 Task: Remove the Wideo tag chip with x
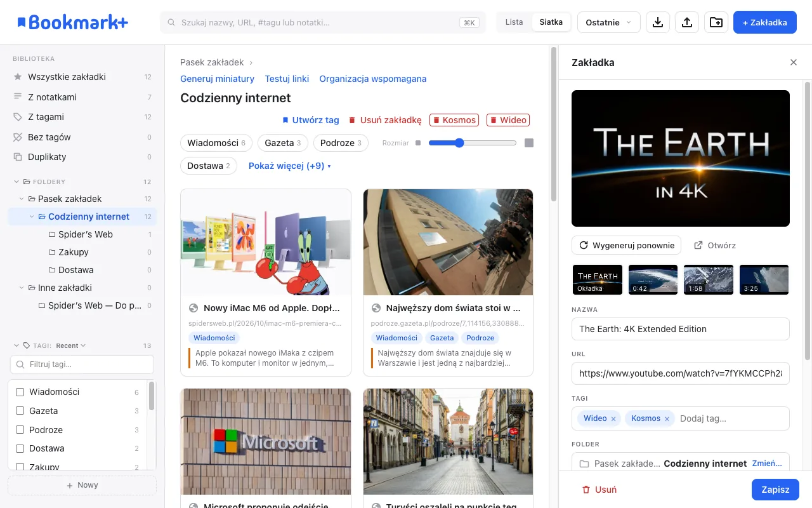coord(613,419)
